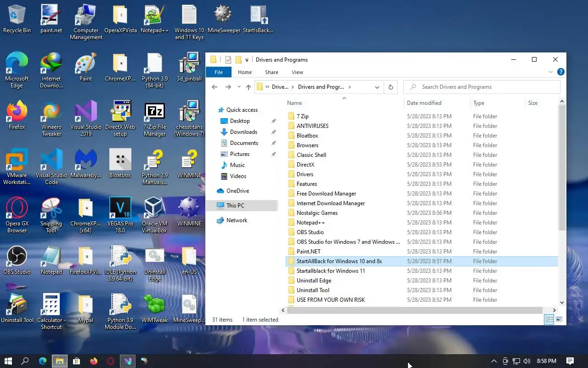Viewport: 588px width, 368px height.
Task: Click the Up one level arrow
Action: [249, 87]
